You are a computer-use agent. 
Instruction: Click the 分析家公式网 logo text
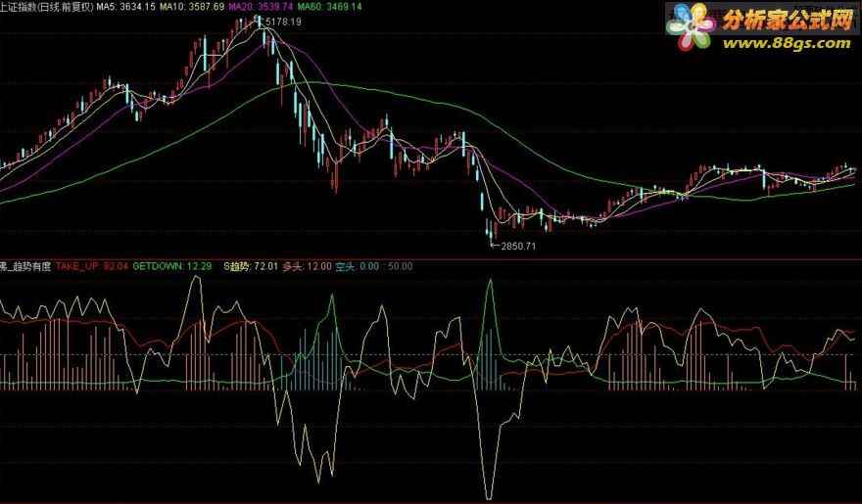click(x=788, y=21)
